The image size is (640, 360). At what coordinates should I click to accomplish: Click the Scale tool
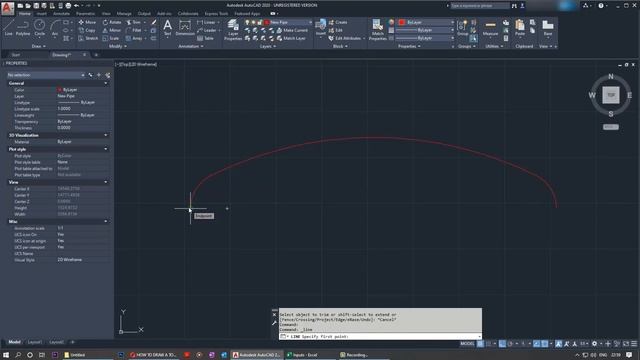click(111, 38)
